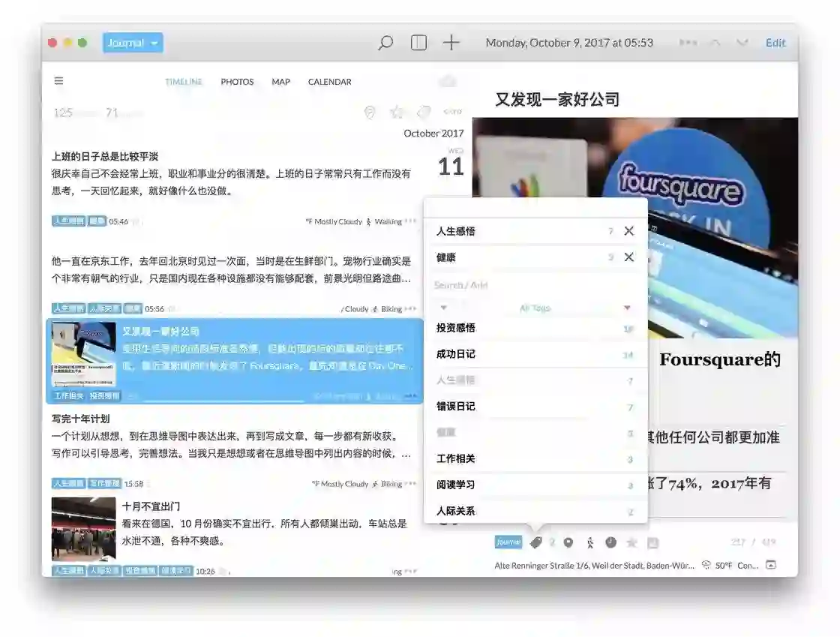This screenshot has width=840, height=637.
Task: Select the dimmed 人生感悟 row in list
Action: click(535, 380)
